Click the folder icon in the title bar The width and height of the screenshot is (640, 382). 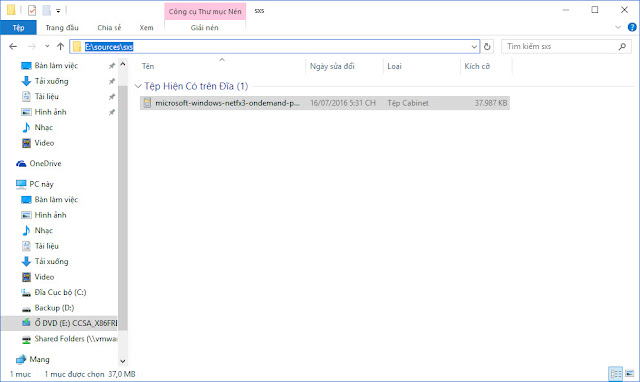click(11, 10)
